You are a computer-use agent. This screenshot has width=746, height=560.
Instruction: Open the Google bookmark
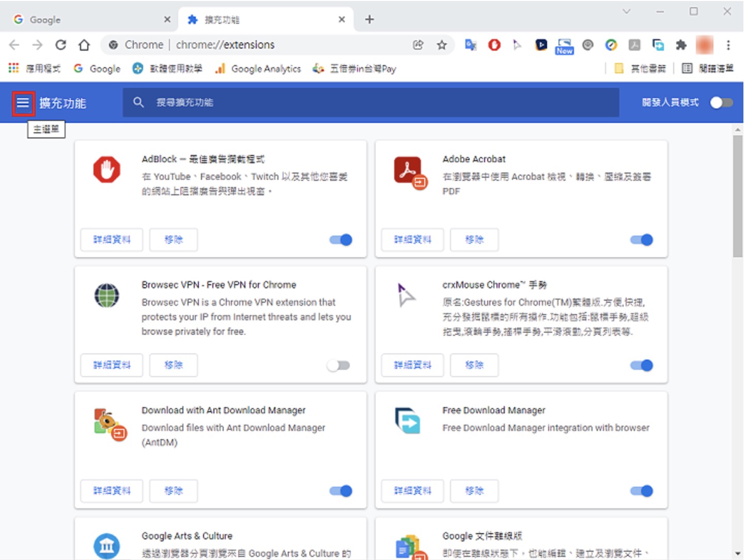point(97,69)
